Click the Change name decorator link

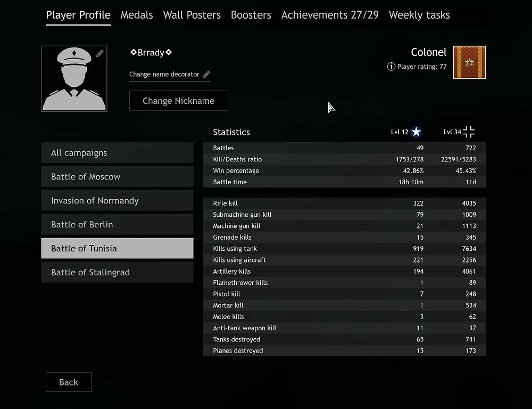coord(164,74)
